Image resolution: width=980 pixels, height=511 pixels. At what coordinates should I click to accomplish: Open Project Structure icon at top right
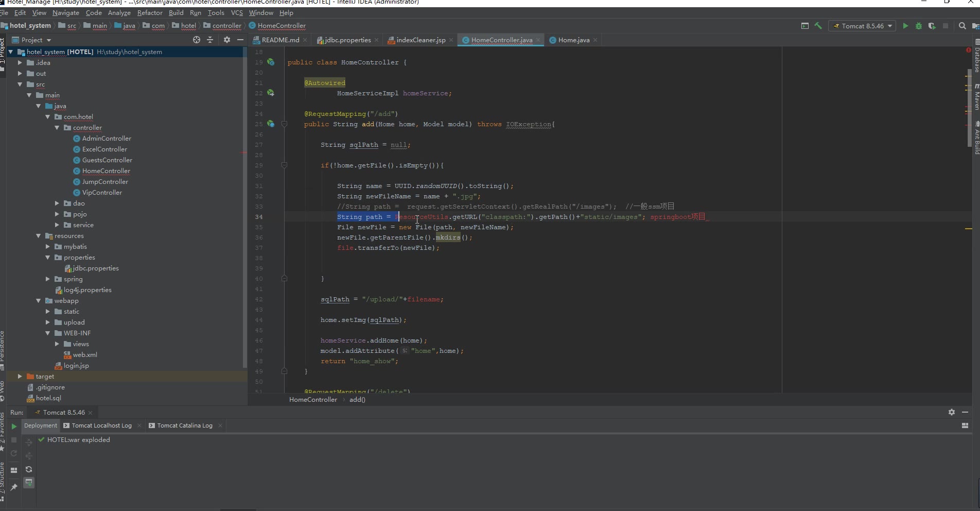click(976, 26)
